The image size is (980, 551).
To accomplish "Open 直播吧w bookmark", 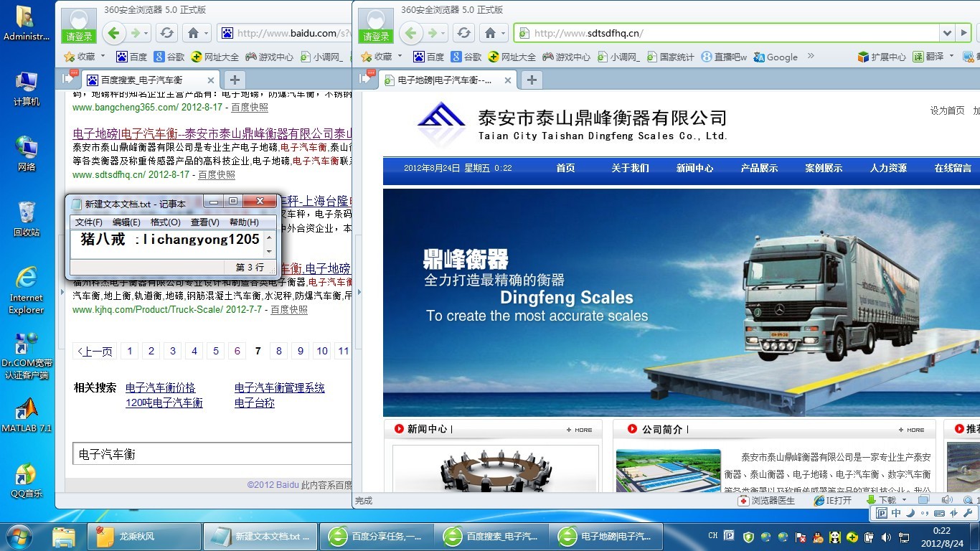I will pyautogui.click(x=724, y=57).
